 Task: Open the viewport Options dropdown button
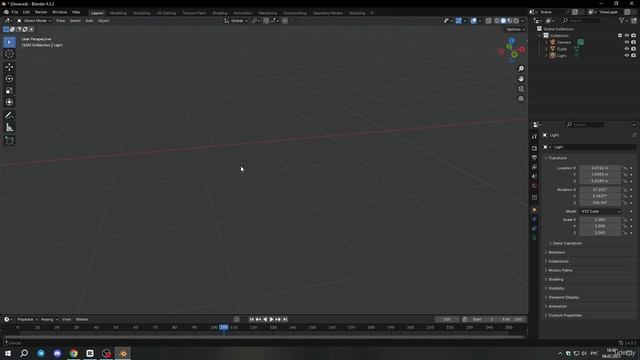tap(515, 29)
